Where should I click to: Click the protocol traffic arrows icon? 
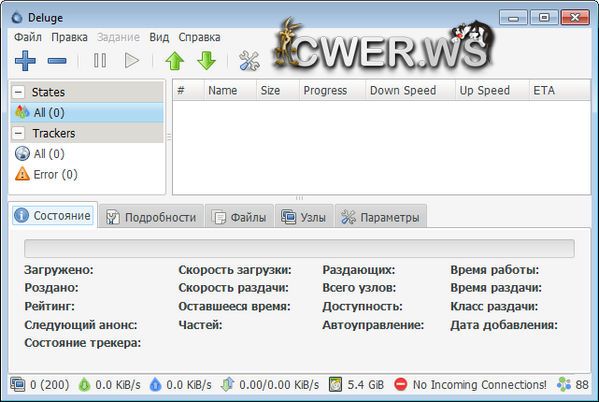(x=228, y=384)
